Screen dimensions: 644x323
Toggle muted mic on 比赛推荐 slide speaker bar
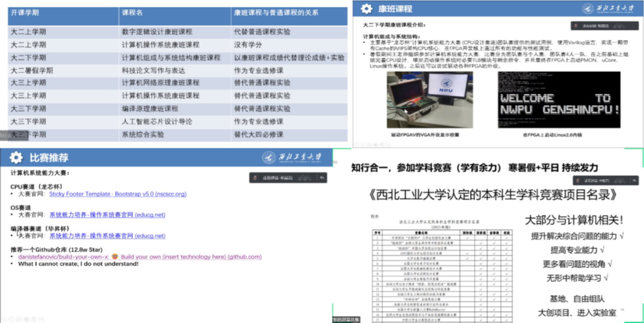pos(255,178)
